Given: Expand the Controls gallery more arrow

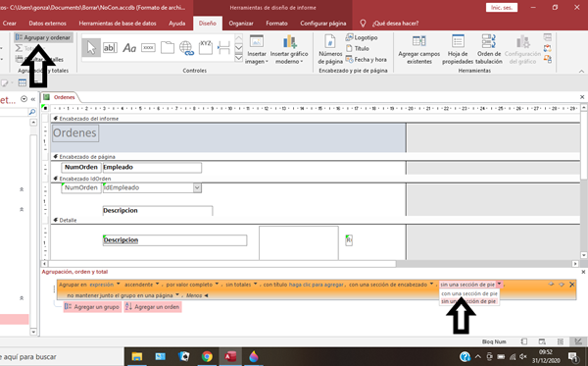Looking at the screenshot, I should (x=238, y=58).
